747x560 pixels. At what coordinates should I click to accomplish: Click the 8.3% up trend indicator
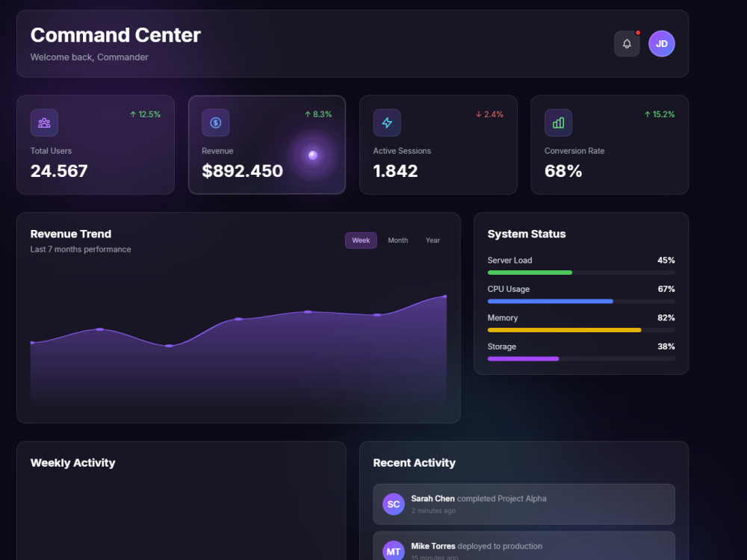318,114
